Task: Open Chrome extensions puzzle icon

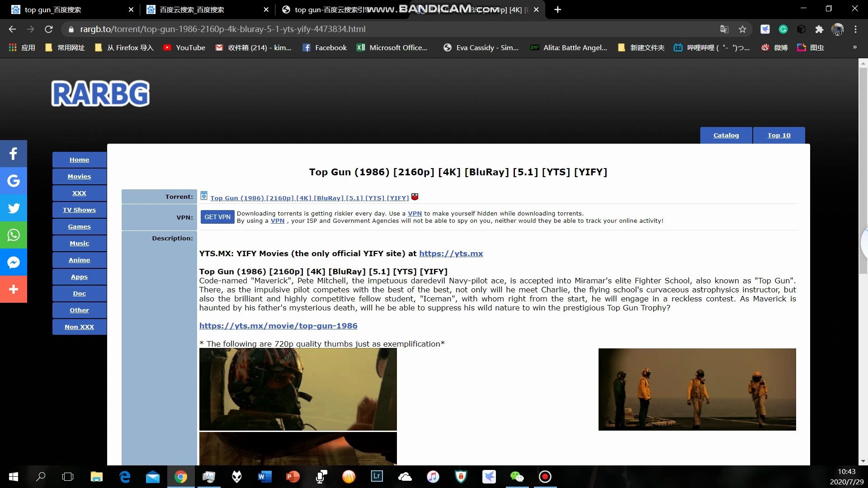Action: 819,29
